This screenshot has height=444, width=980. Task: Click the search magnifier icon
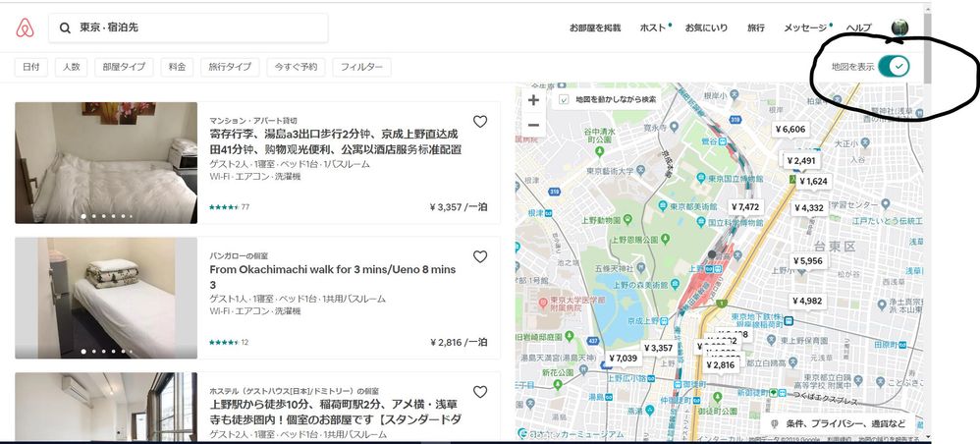click(x=65, y=28)
